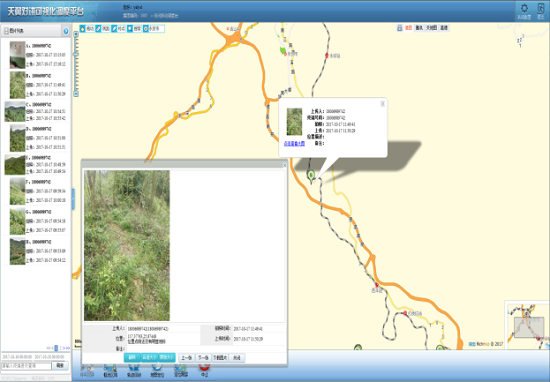
Task: Click the map zoom level slider handle
Action: (x=76, y=54)
